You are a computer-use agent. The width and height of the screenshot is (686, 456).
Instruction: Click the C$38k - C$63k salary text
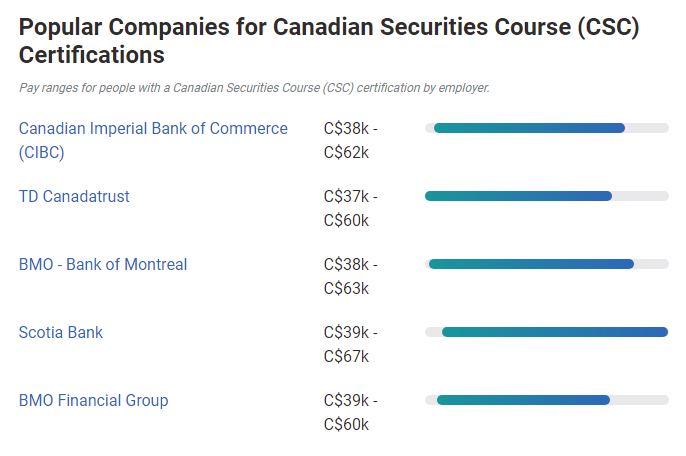pyautogui.click(x=350, y=277)
